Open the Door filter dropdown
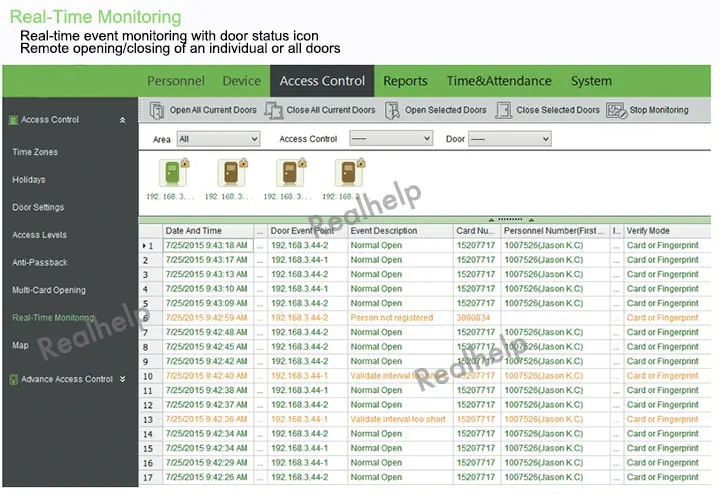 [510, 139]
